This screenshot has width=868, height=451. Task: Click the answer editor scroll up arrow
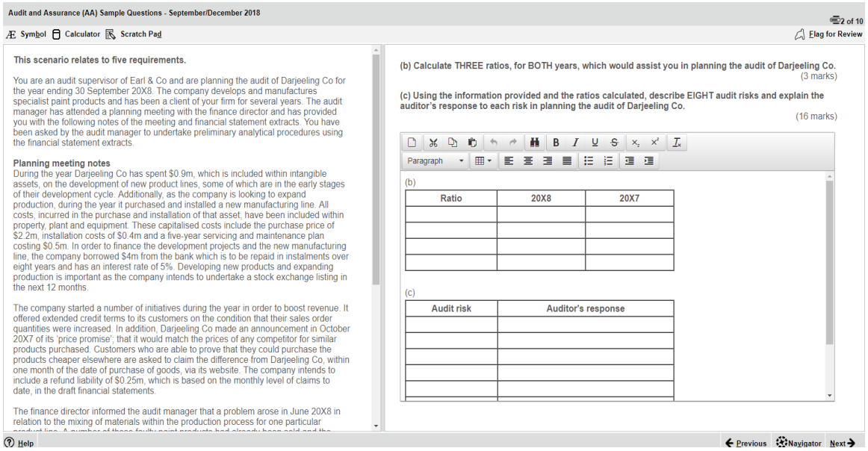(x=829, y=176)
